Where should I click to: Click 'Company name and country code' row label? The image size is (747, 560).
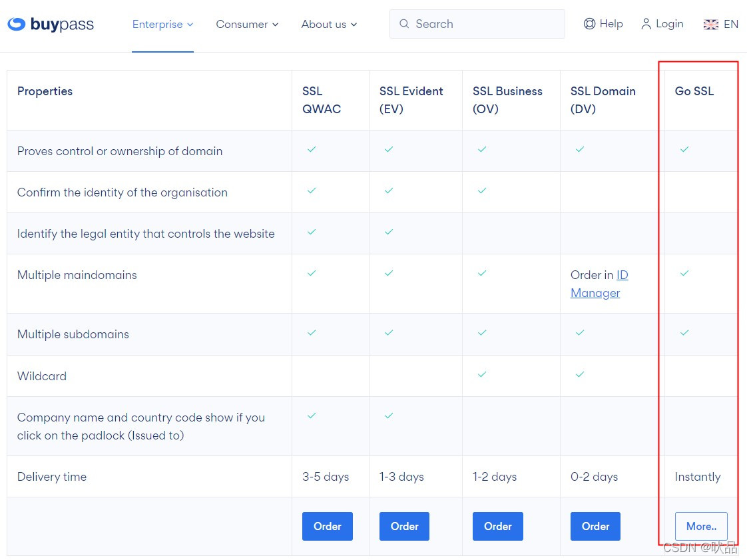pyautogui.click(x=141, y=426)
